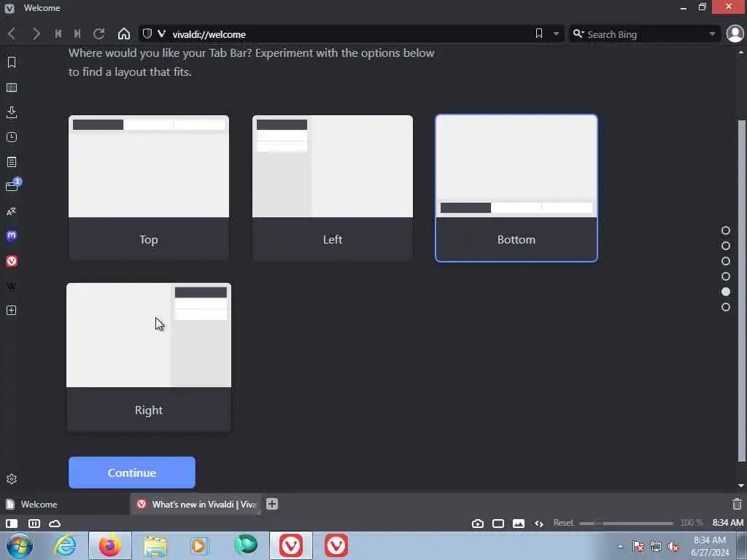Open the Sync cloud status icon
Image resolution: width=747 pixels, height=560 pixels.
55,524
